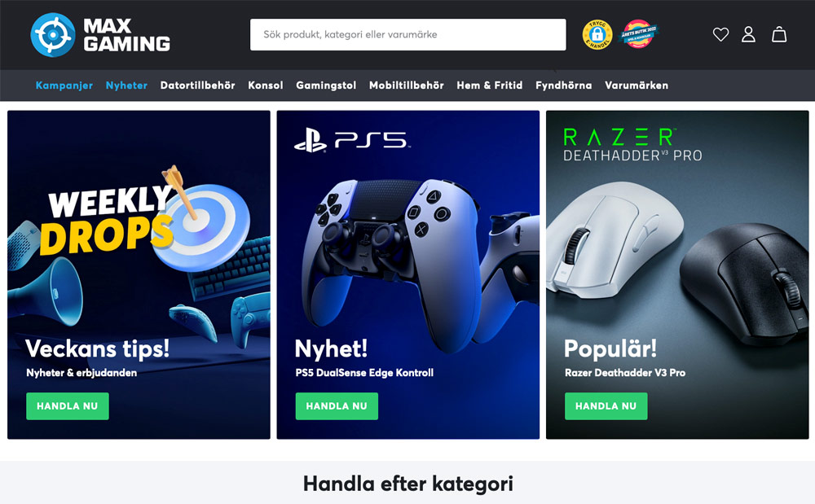815x504 pixels.
Task: Click the Årets Butik 2022 badge
Action: coord(639,34)
